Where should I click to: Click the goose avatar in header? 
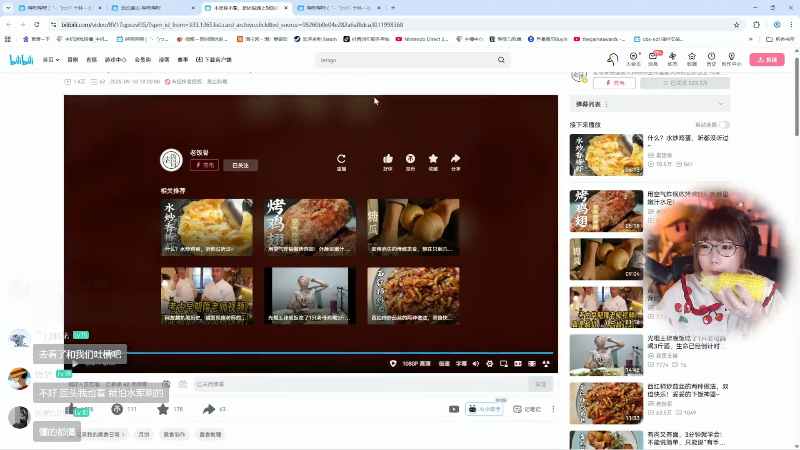[613, 59]
